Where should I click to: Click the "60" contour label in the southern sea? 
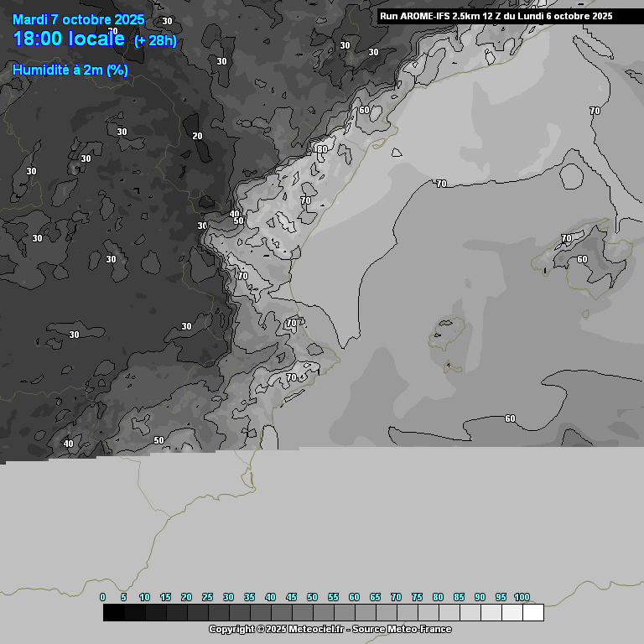click(510, 418)
